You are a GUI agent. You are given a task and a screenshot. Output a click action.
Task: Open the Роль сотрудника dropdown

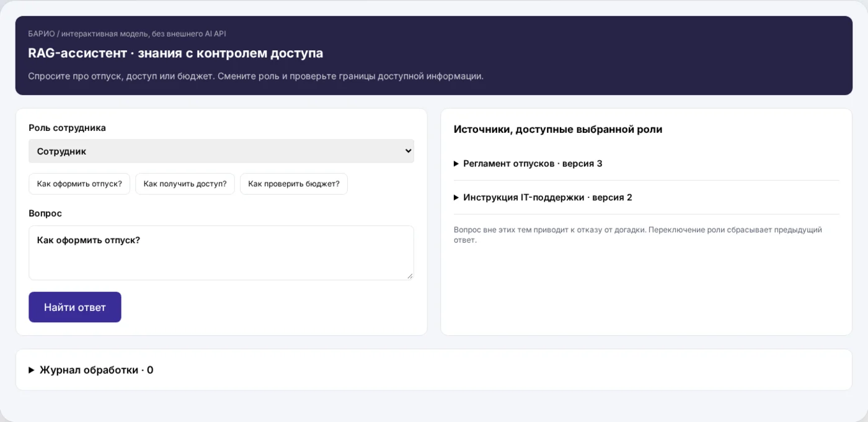pyautogui.click(x=221, y=151)
